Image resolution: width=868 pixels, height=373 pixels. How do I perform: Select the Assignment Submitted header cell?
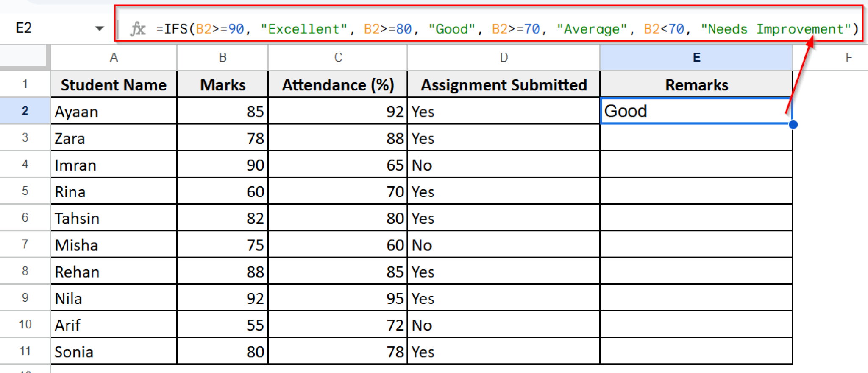tap(504, 84)
